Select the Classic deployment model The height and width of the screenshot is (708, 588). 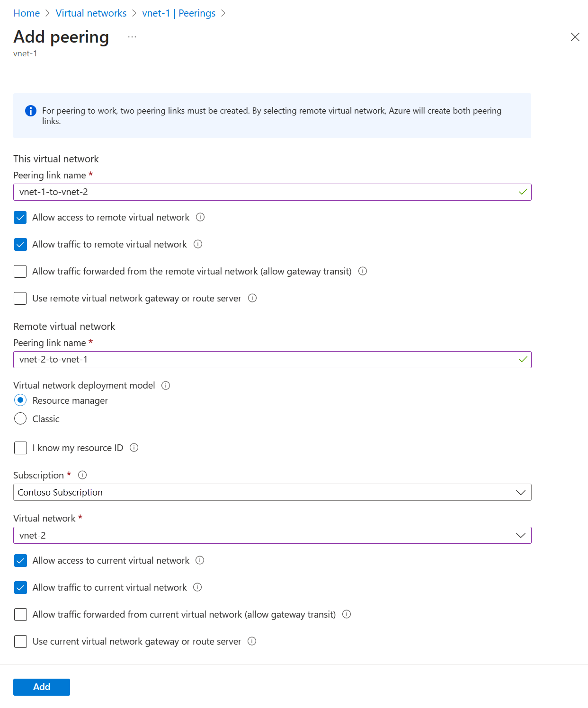20,418
